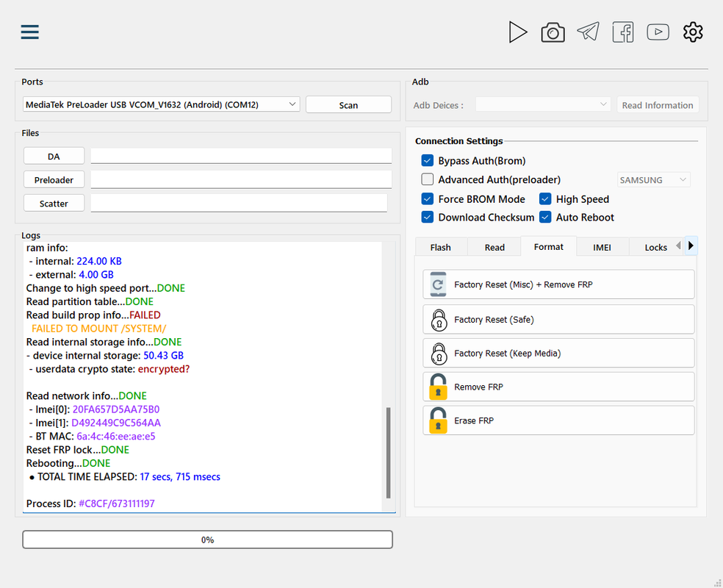Click the Preloader file path field

(241, 179)
